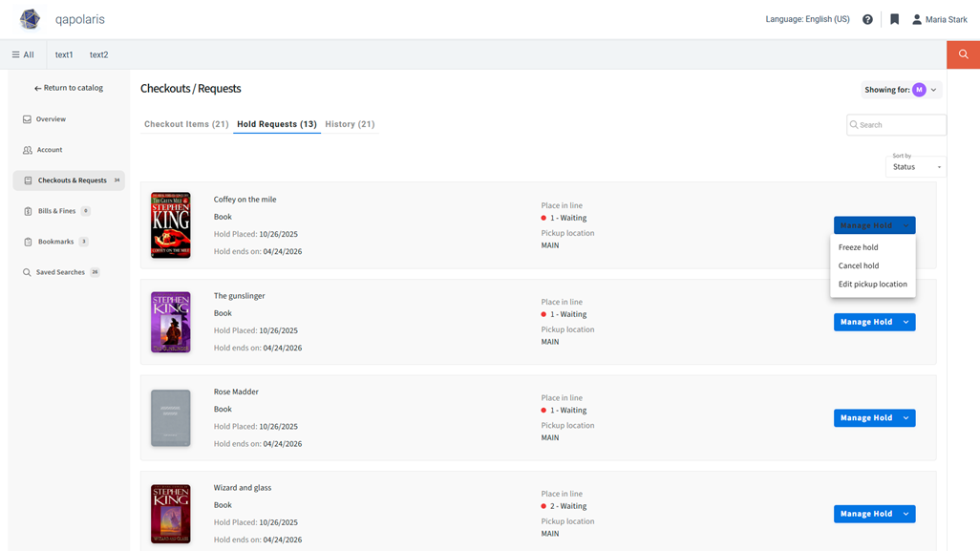Click the Checkouts / Requests page heading
Screen dimensions: 980x551
point(191,89)
